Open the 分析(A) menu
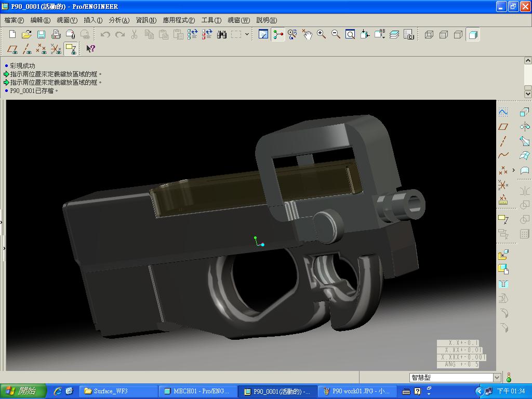Image resolution: width=532 pixels, height=399 pixels. coord(119,20)
